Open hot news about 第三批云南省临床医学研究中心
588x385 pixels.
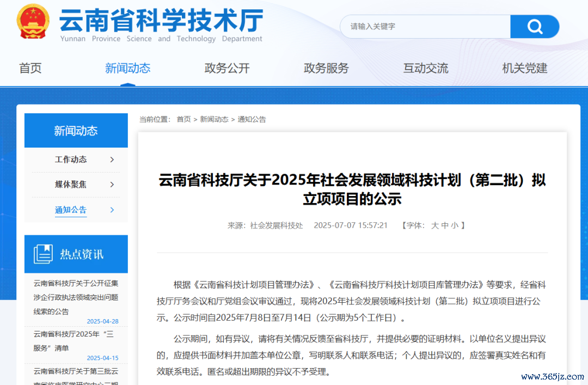76,376
